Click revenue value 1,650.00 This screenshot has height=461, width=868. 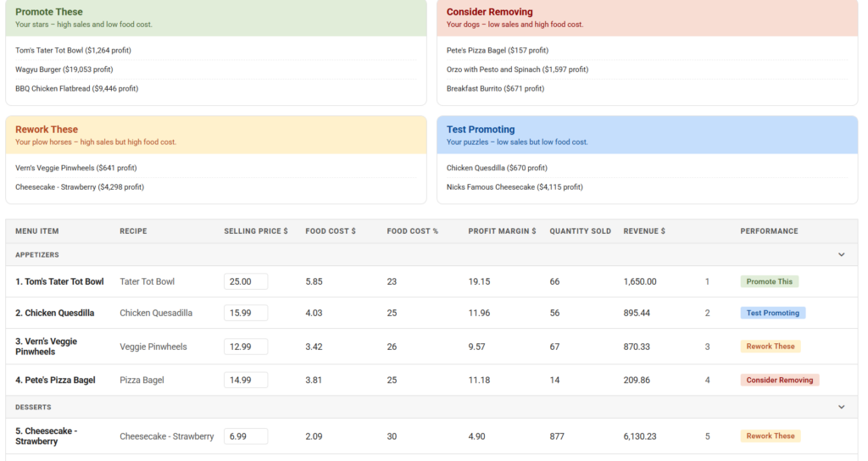coord(640,281)
